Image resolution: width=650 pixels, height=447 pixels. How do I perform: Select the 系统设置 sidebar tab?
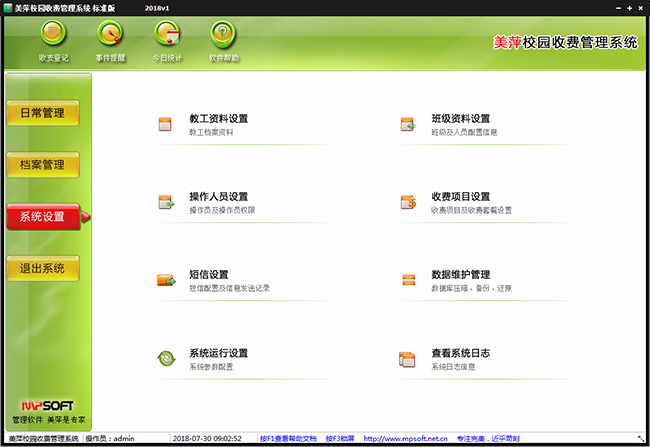pos(42,217)
